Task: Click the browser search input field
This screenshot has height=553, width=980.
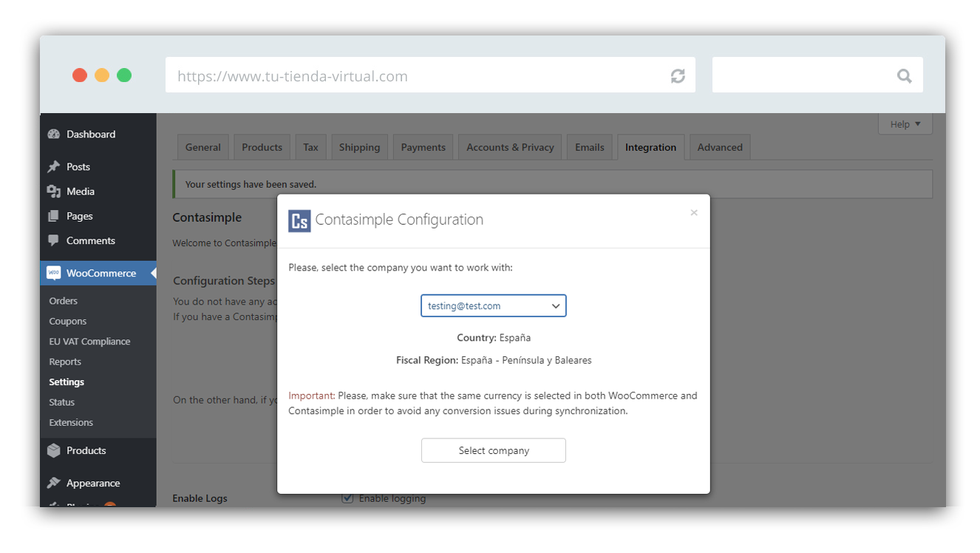Action: [817, 75]
